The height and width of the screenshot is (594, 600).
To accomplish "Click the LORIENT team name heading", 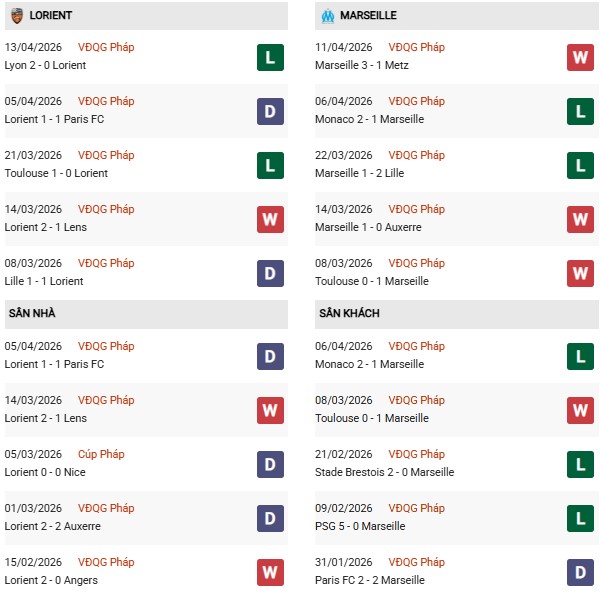I will 51,16.
